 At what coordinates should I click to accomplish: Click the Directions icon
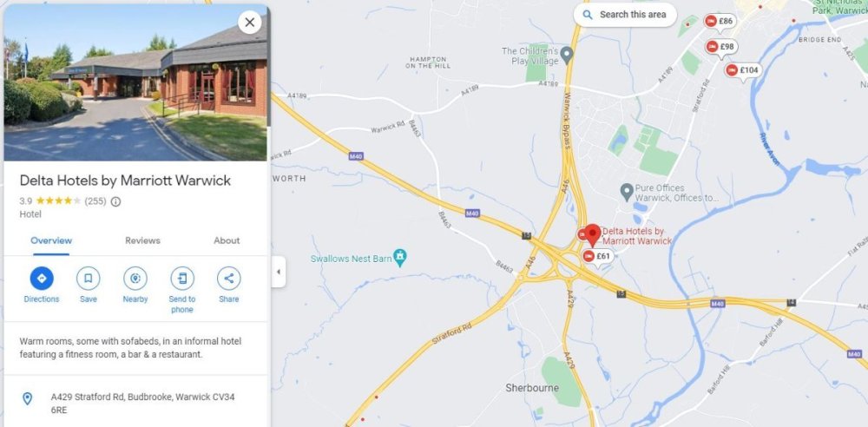(x=42, y=278)
